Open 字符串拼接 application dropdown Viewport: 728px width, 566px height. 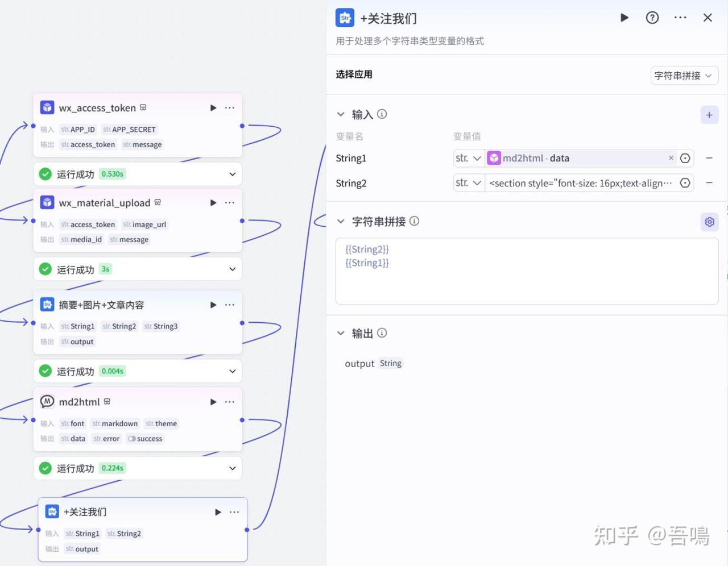click(684, 76)
